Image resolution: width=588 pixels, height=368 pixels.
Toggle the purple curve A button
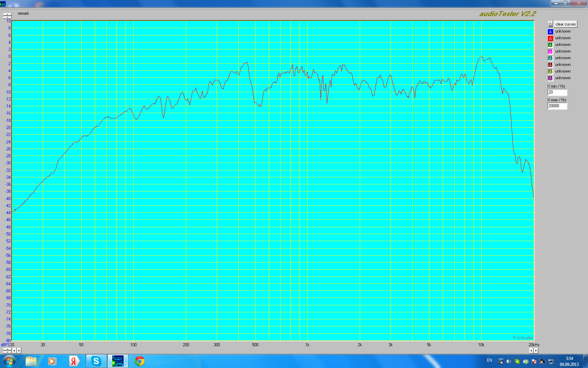tap(550, 78)
